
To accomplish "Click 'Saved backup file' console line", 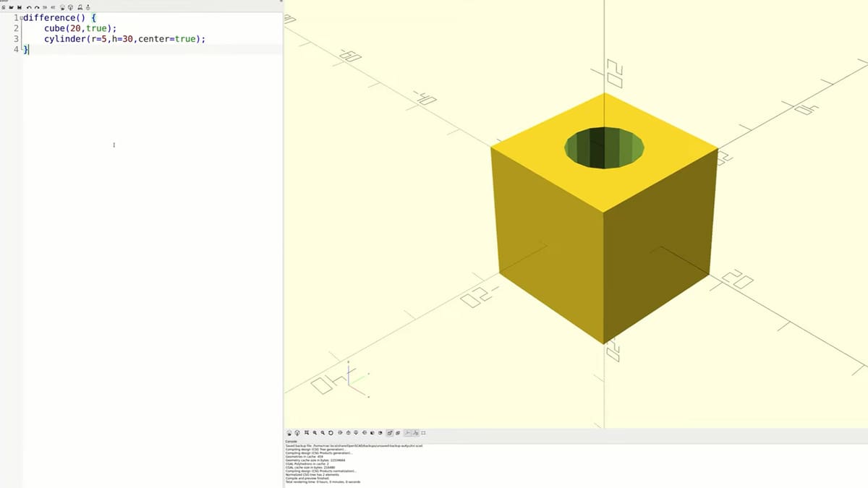I will point(354,446).
